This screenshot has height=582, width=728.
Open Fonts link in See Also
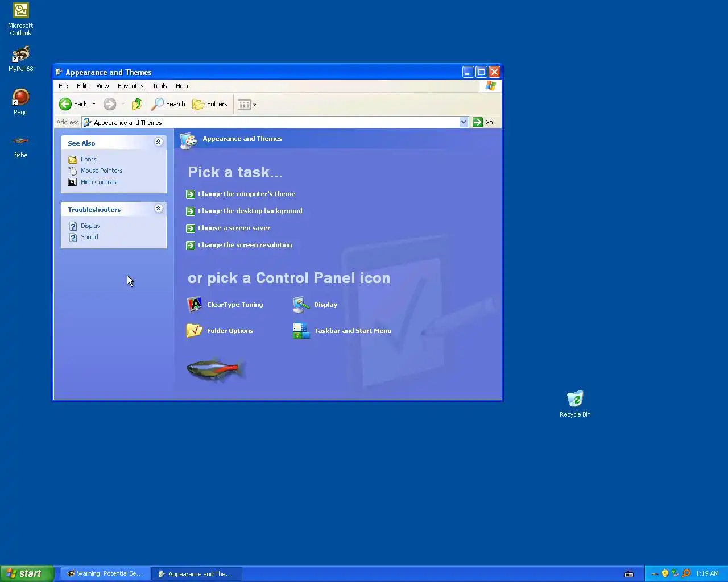click(x=88, y=159)
